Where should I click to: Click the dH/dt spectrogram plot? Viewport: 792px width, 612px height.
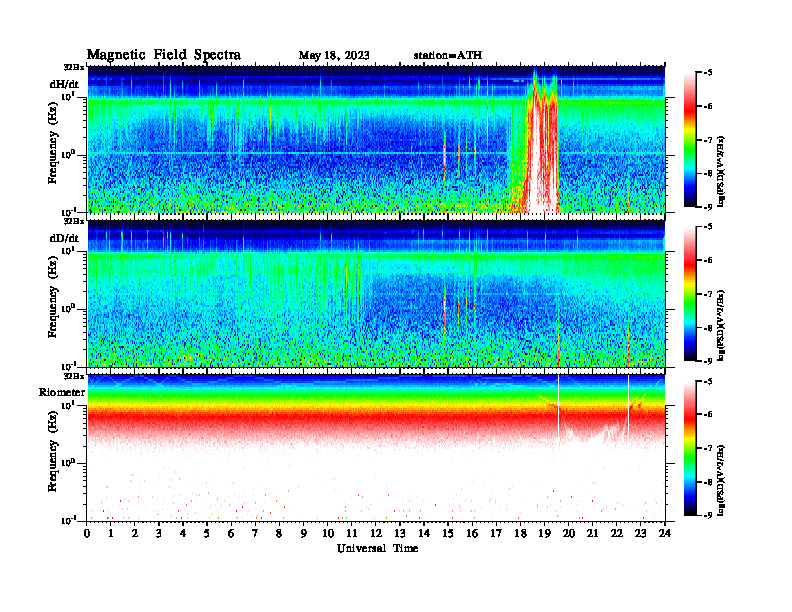click(x=376, y=139)
